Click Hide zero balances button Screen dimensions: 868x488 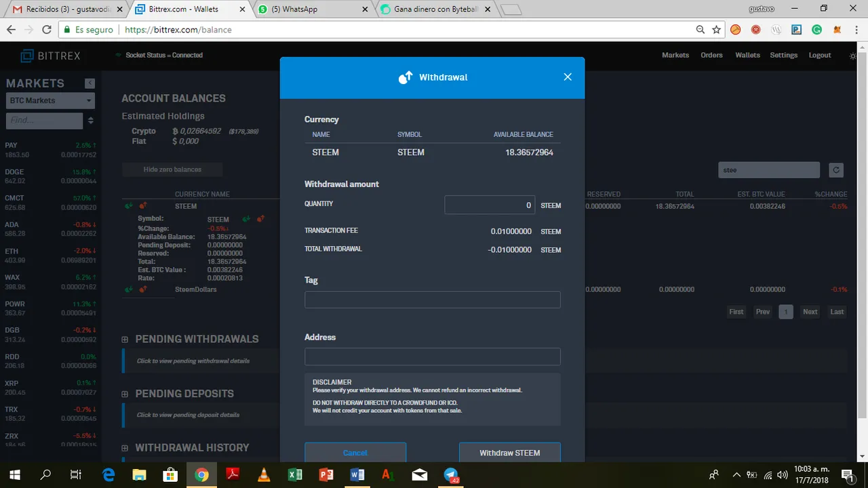(x=172, y=169)
